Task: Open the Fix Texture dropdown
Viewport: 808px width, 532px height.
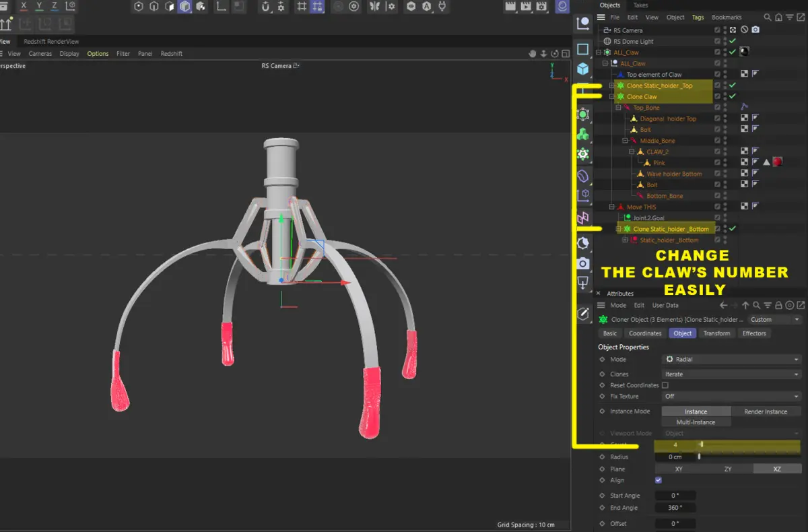Action: click(x=731, y=397)
